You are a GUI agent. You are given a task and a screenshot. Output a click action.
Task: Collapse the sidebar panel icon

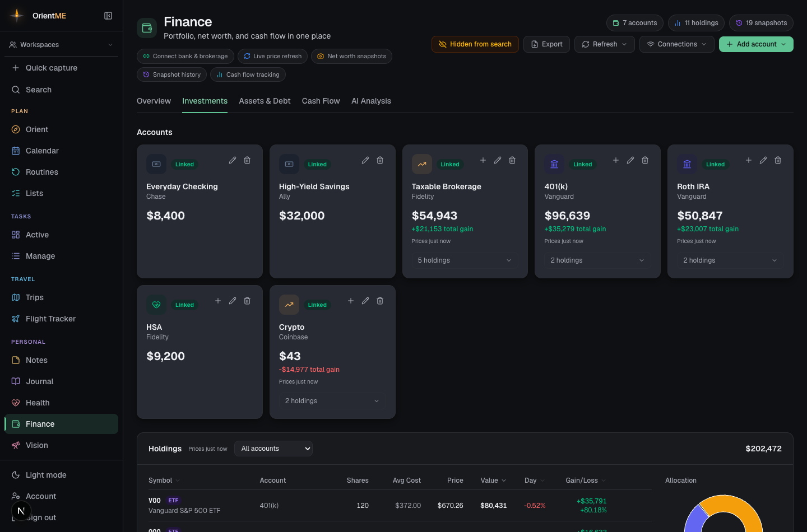[x=108, y=16]
